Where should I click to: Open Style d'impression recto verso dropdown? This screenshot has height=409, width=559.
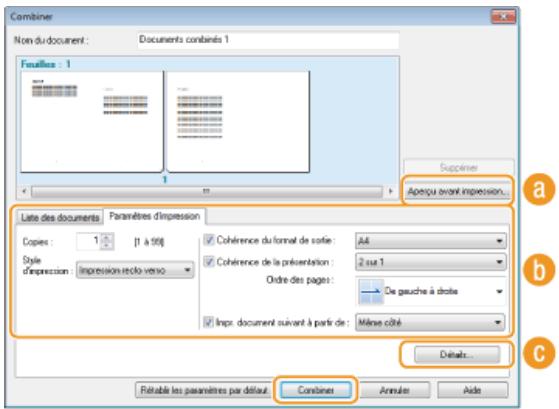135,270
